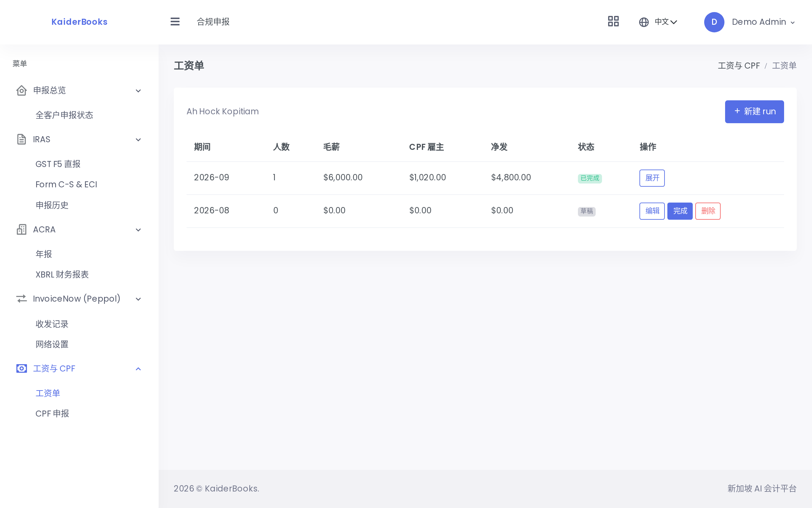Open 全客户申报状态 menu item

(64, 115)
